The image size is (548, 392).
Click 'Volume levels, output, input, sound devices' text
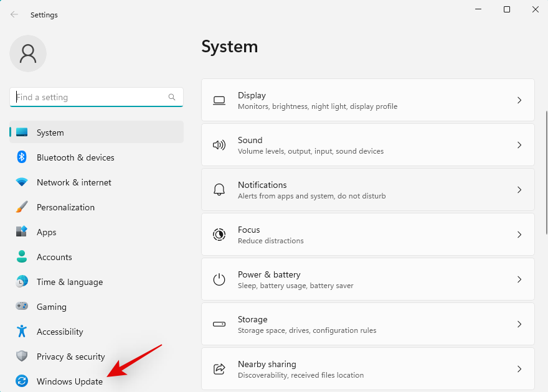[311, 151]
